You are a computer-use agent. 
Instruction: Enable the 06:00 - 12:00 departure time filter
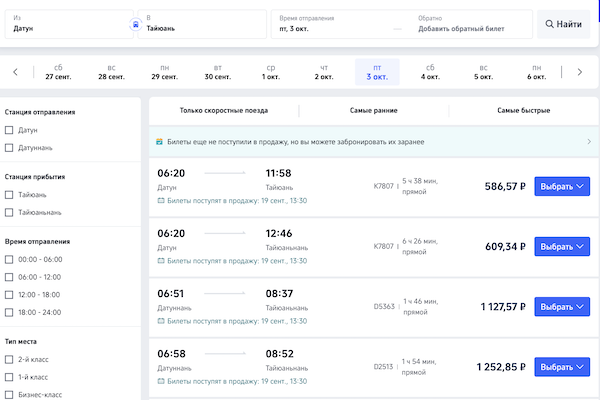coord(10,277)
